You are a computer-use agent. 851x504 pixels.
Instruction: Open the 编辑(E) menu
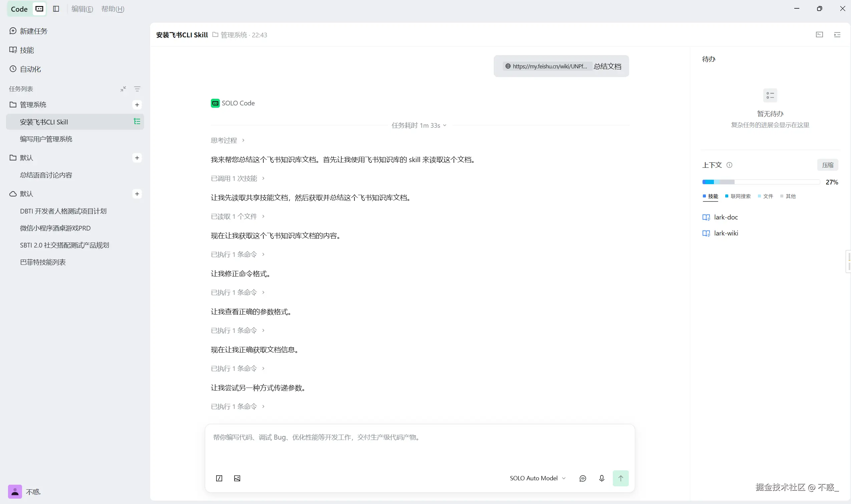tap(82, 9)
